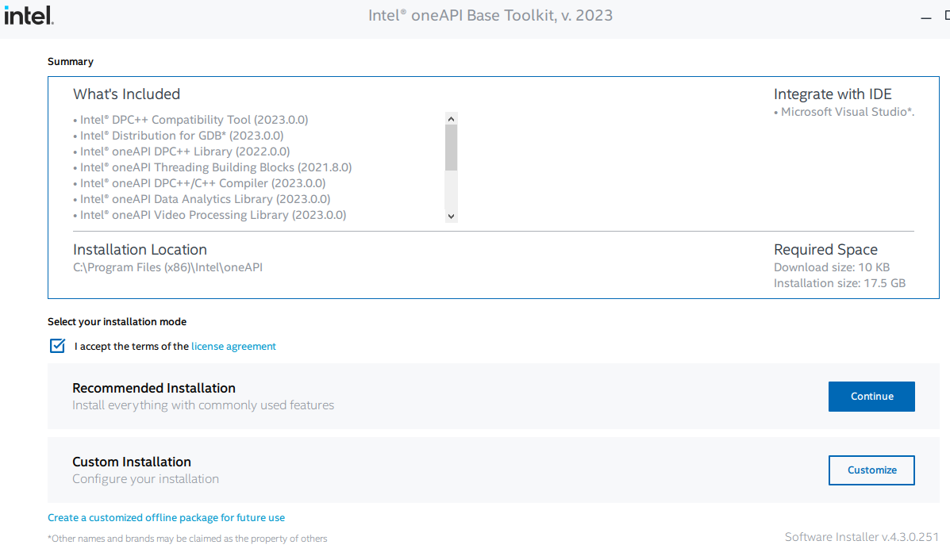Click Installation size: 17.5 GB text
950x560 pixels.
[x=839, y=283]
